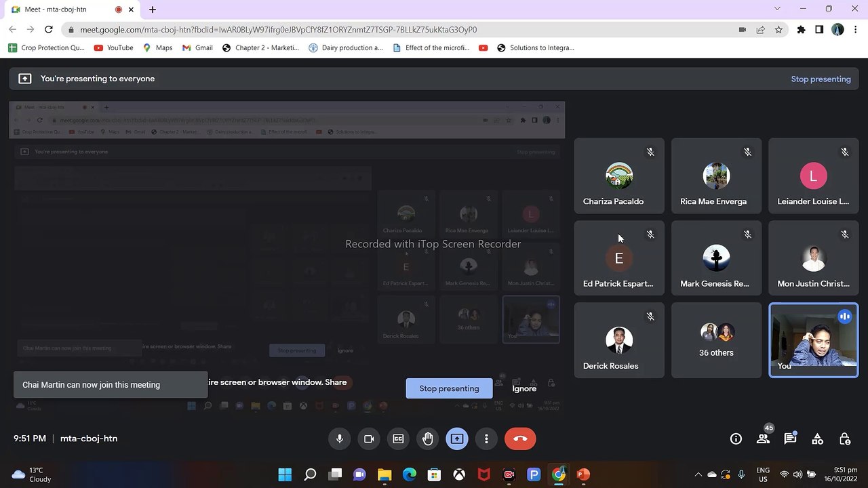
Task: Open host controls lock icon
Action: [x=844, y=439]
